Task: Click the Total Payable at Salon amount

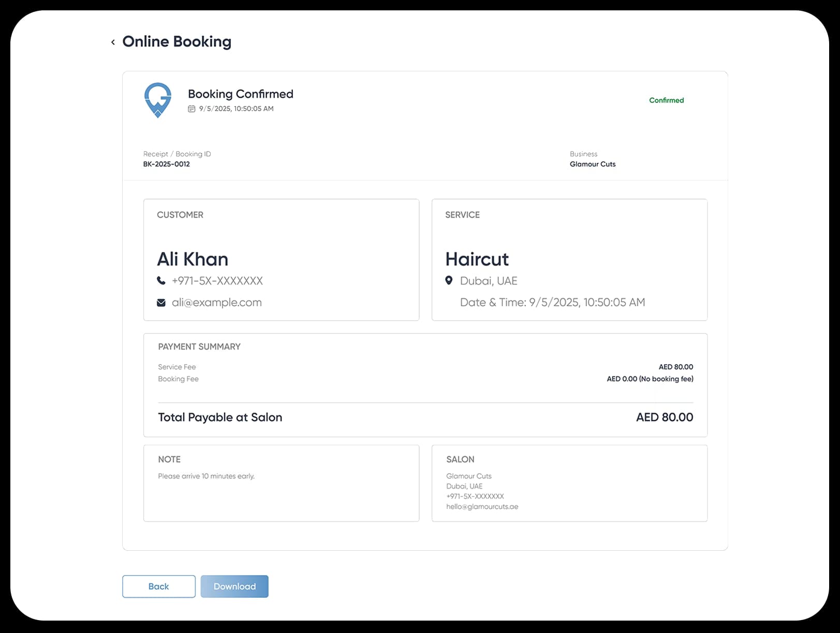Action: pos(664,417)
